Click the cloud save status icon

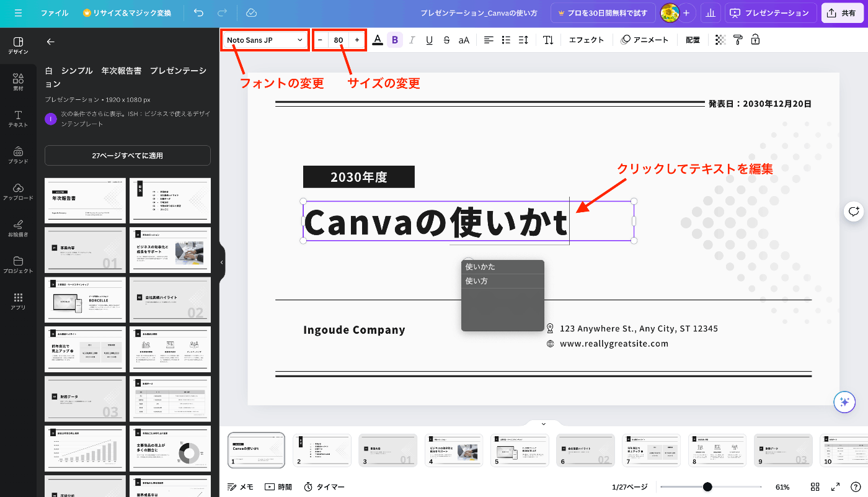click(251, 12)
